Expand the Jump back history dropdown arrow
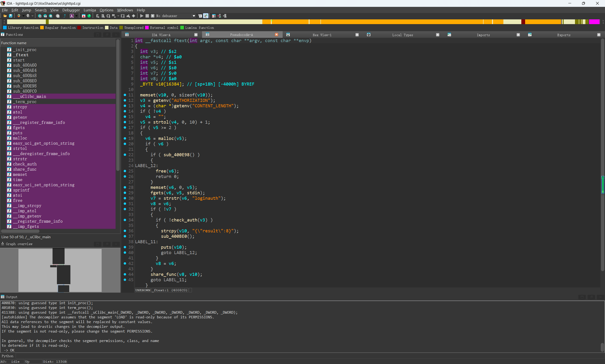This screenshot has width=605, height=364. (23, 16)
